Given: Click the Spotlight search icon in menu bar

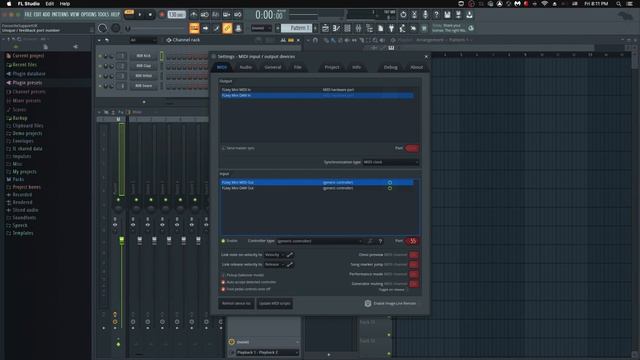Looking at the screenshot, I should 618,4.
